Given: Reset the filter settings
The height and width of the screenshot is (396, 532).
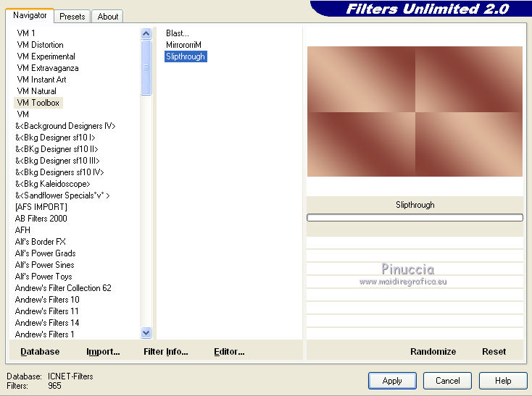Looking at the screenshot, I should 494,352.
